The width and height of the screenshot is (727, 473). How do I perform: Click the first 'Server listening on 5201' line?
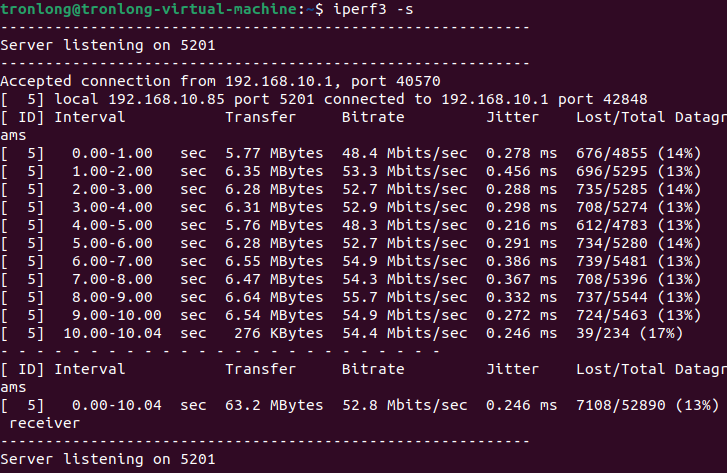click(108, 45)
